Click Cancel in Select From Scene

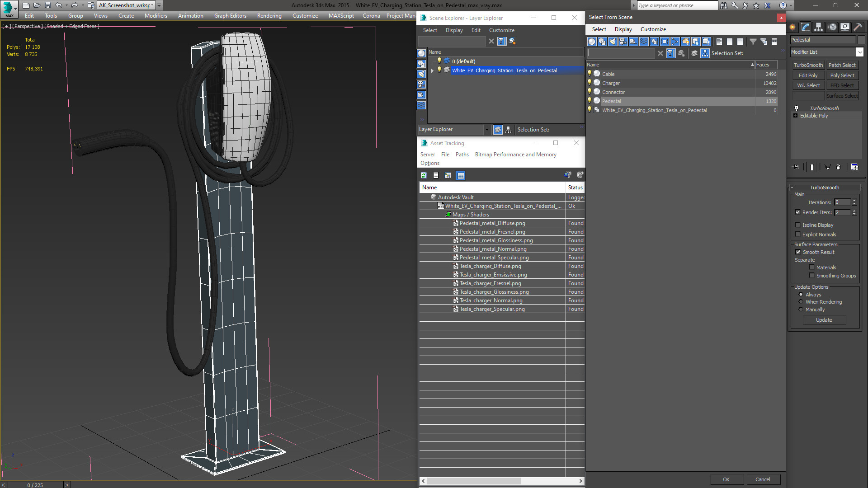[763, 479]
